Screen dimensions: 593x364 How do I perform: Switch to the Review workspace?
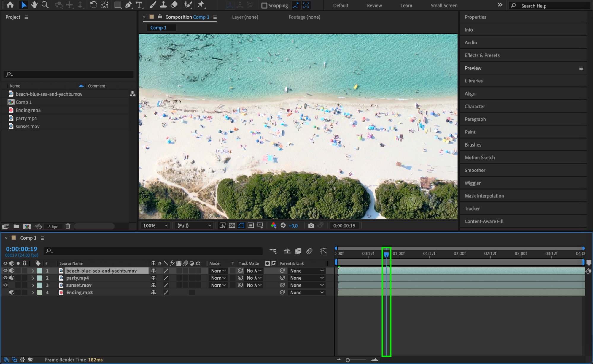tap(374, 5)
